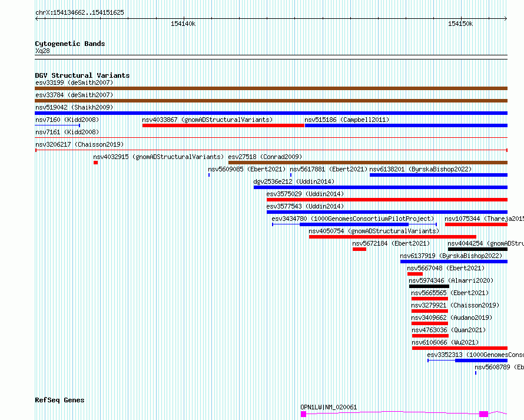
Task: Click dgv2536e212 (Uddin2014) label
Action: click(x=294, y=181)
